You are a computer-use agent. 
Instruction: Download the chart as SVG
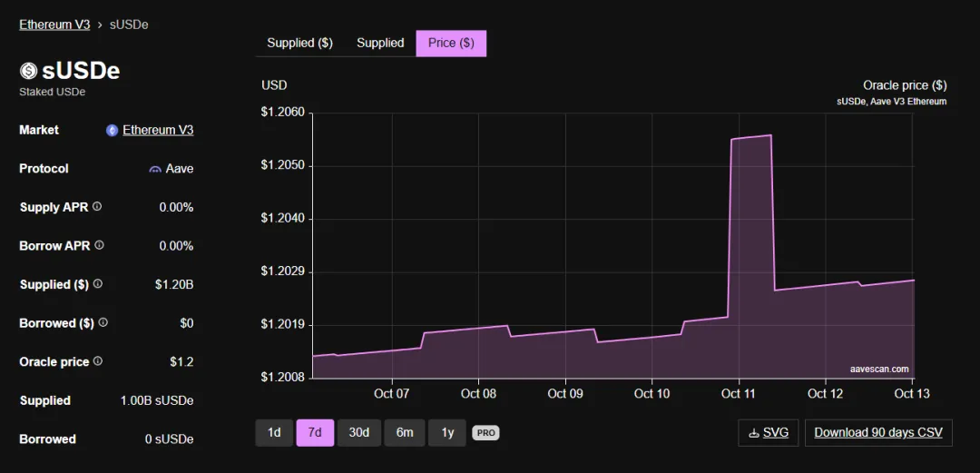pyautogui.click(x=768, y=432)
